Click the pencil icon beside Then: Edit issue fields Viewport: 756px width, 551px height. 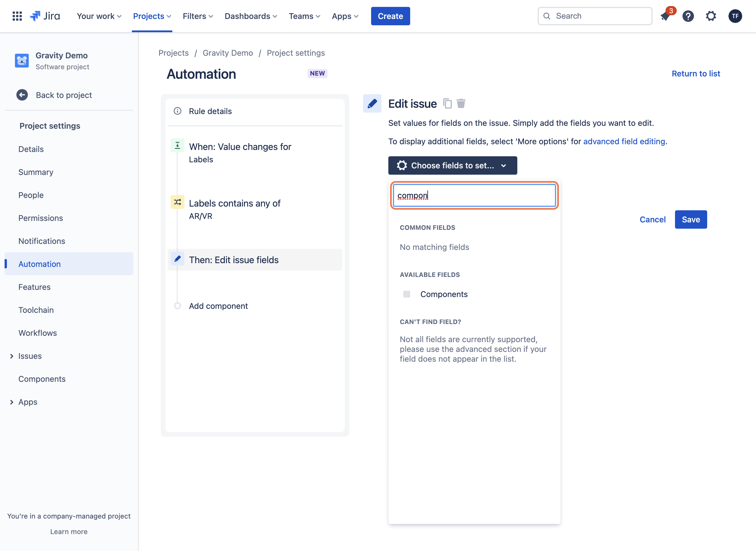pos(178,259)
